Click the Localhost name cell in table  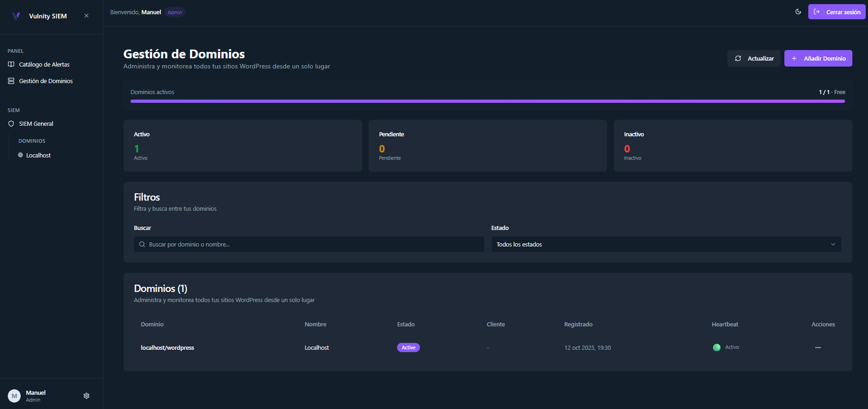[317, 347]
